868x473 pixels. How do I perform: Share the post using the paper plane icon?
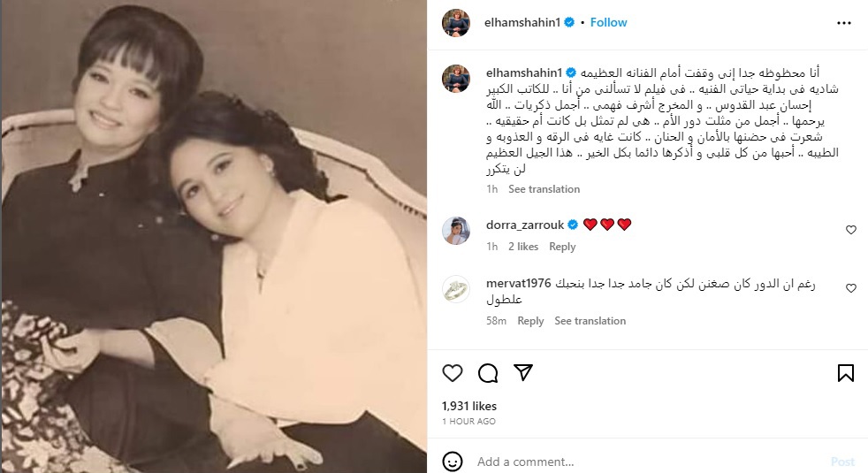[523, 372]
